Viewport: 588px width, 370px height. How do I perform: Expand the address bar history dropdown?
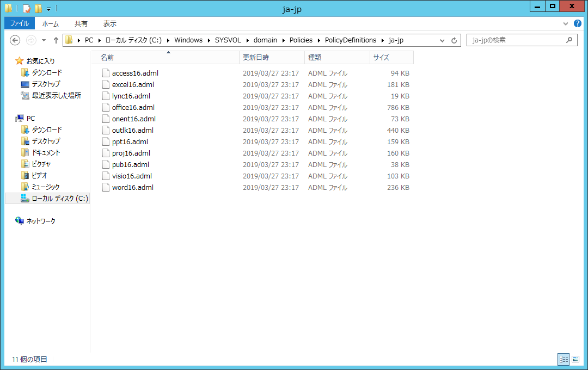[443, 40]
